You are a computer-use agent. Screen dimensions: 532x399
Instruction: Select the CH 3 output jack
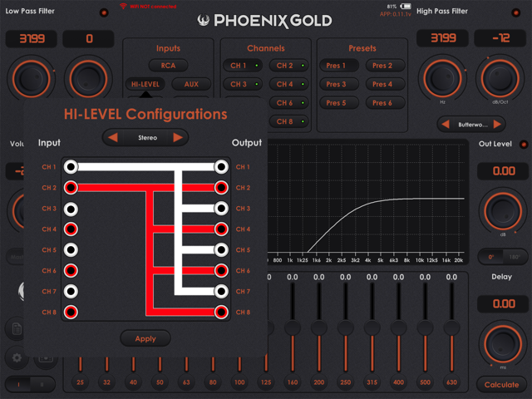pos(221,209)
